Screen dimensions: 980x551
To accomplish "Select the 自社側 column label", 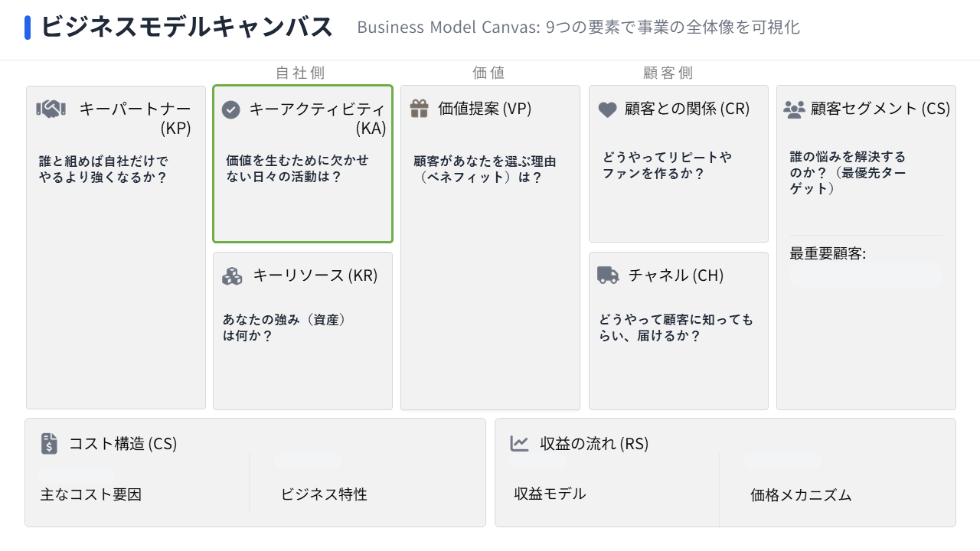I will point(300,73).
